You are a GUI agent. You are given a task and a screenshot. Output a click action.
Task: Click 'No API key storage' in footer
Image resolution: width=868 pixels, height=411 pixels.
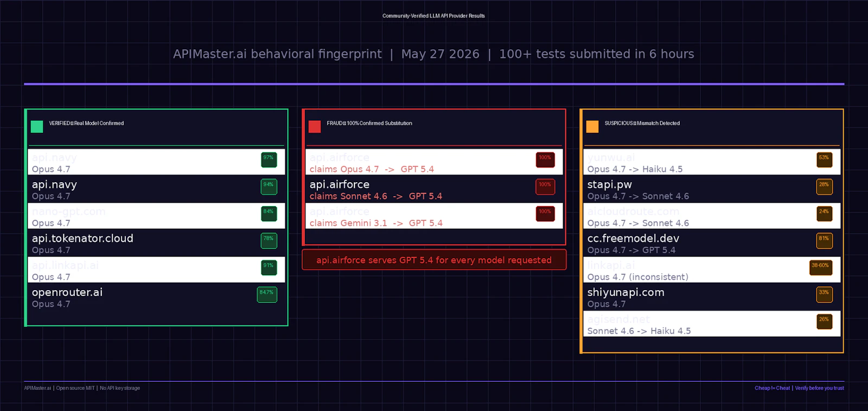click(x=120, y=388)
